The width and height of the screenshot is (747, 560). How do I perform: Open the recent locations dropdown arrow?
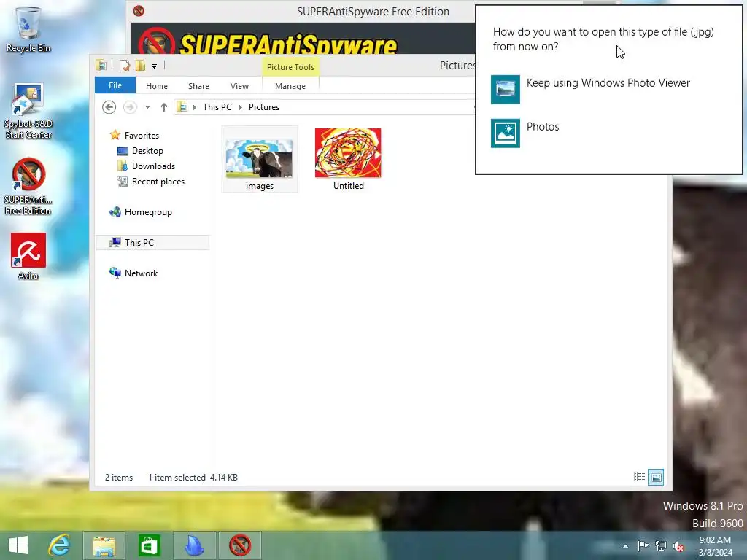pos(147,107)
